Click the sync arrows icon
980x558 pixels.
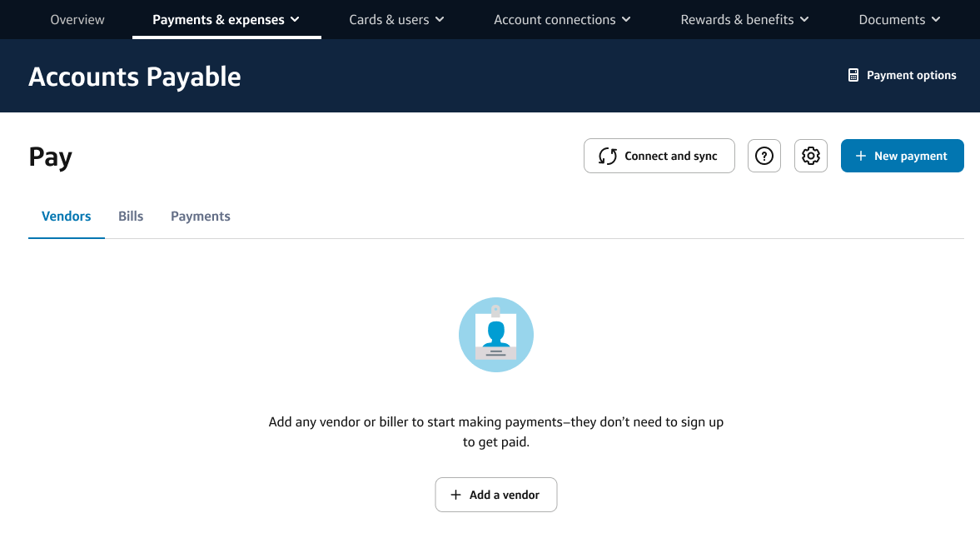(608, 156)
